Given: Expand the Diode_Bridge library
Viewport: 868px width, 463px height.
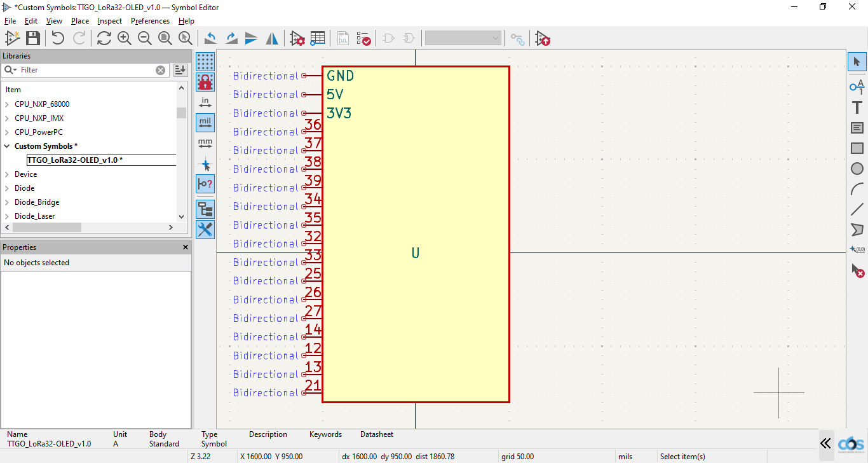Looking at the screenshot, I should 8,202.
